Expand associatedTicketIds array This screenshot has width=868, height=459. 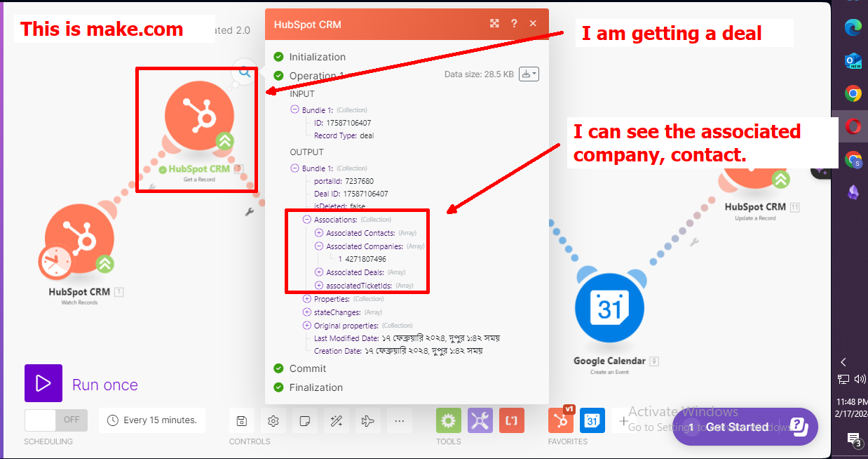(x=319, y=285)
